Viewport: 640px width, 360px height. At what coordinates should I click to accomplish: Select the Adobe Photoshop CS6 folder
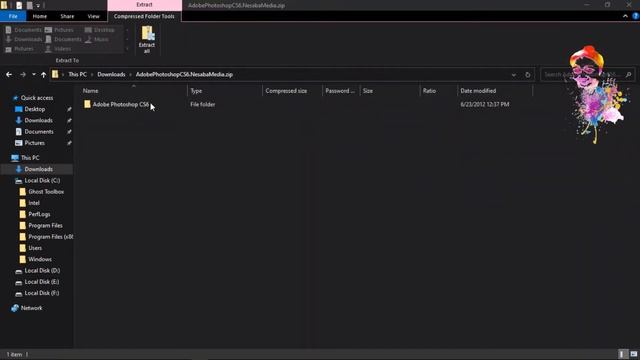121,104
